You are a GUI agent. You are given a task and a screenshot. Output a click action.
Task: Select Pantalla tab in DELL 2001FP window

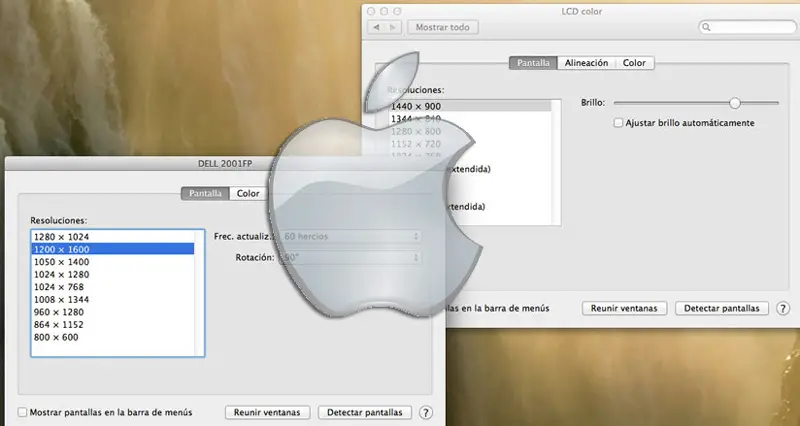[205, 193]
